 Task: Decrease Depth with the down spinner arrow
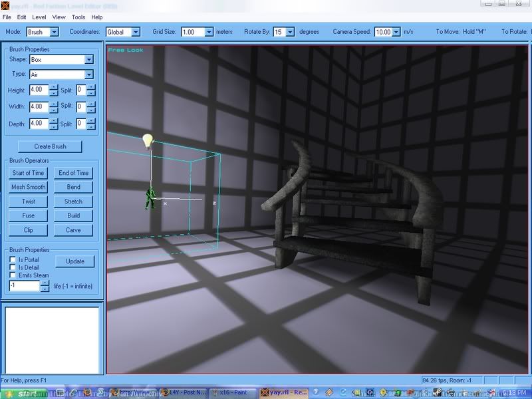click(x=54, y=126)
